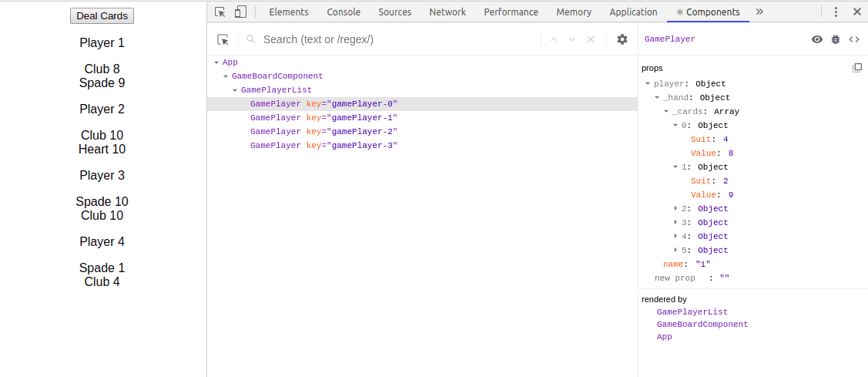
Task: Click the copy props to clipboard icon
Action: tap(857, 68)
